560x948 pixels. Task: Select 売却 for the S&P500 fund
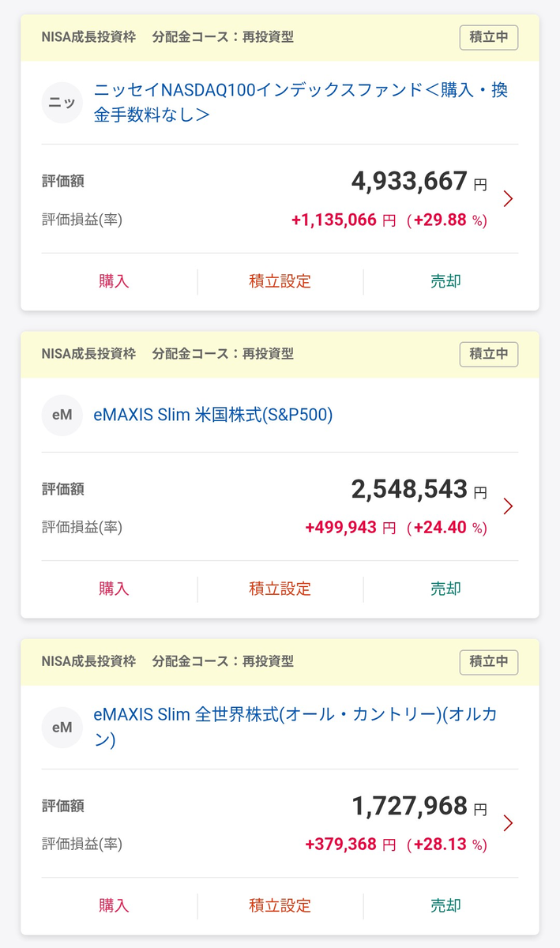click(x=445, y=589)
